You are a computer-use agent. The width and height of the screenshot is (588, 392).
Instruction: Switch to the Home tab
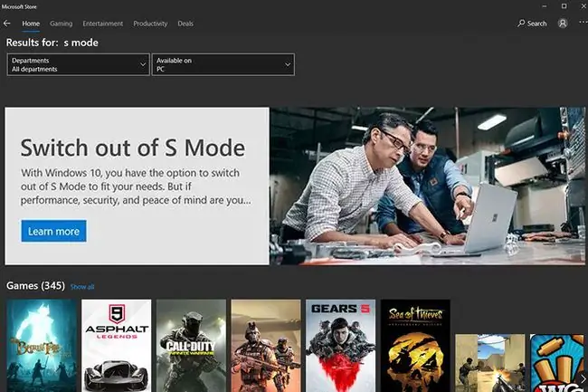[31, 24]
